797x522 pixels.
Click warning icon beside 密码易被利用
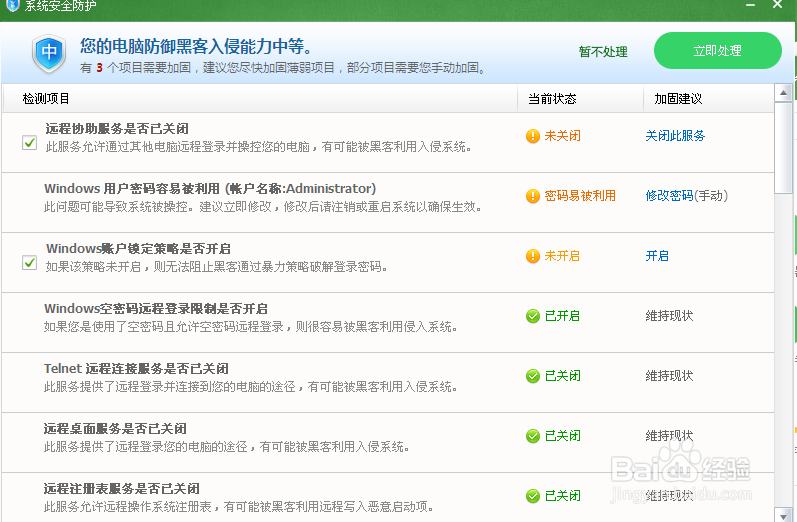coord(533,196)
